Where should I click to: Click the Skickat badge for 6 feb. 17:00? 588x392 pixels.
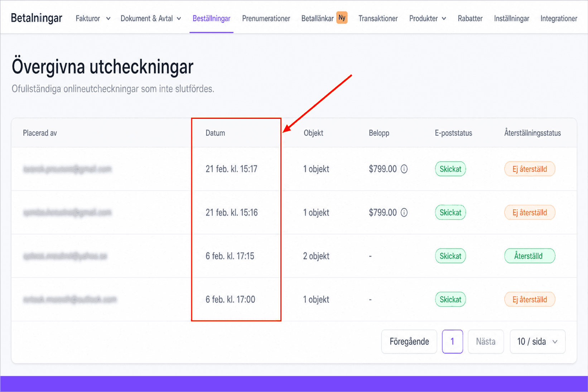pos(450,300)
